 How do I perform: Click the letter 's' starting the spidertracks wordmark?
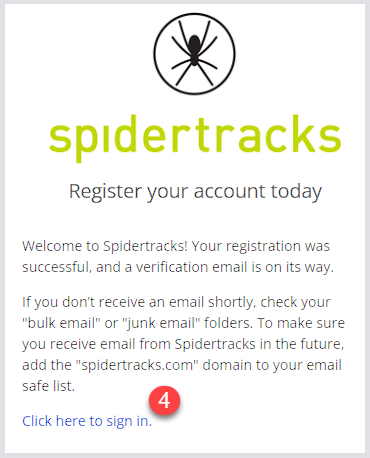click(x=60, y=138)
